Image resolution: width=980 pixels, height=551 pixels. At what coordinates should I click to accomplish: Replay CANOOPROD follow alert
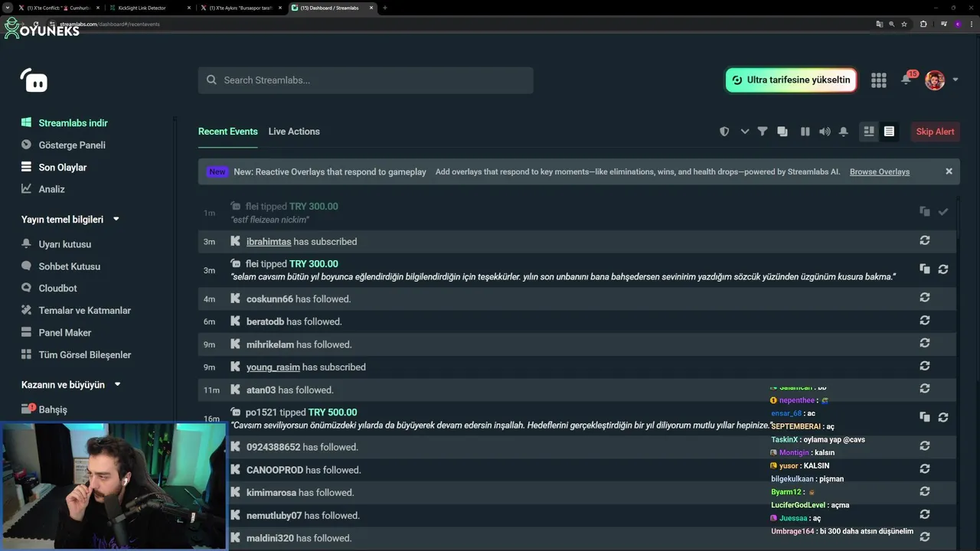[x=925, y=468]
